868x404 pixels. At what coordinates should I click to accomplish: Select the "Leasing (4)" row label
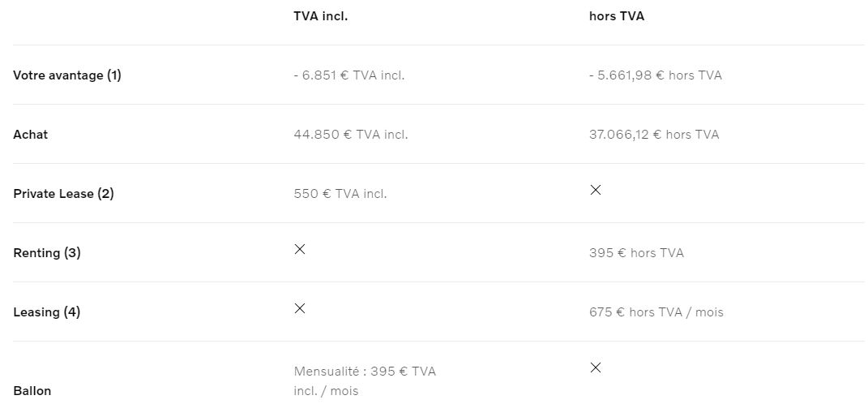click(x=47, y=312)
